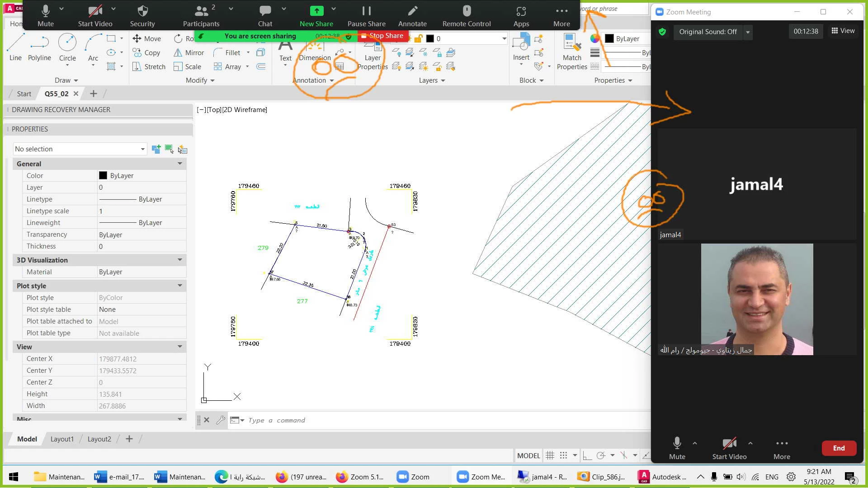Image resolution: width=868 pixels, height=488 pixels.
Task: Click the Stop Share button
Action: tap(382, 36)
